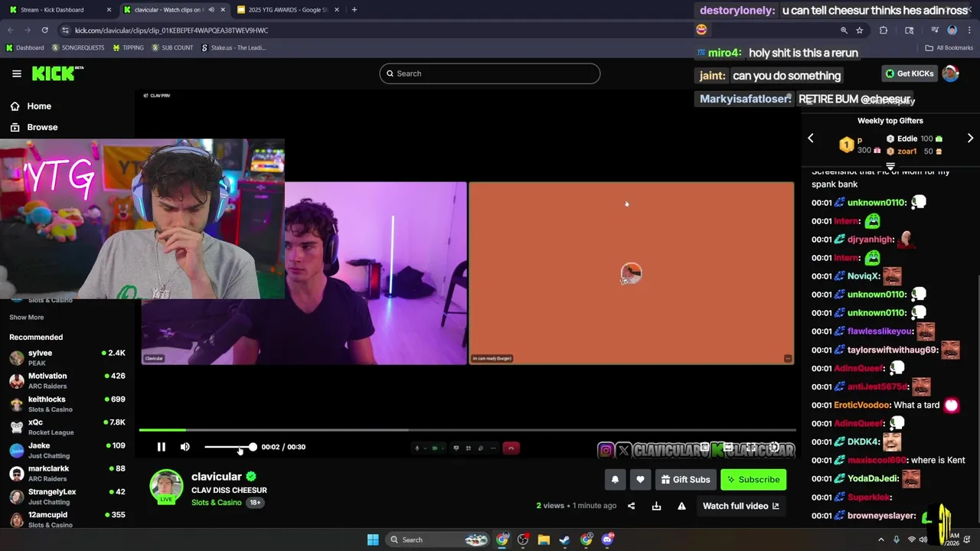Open Stake.us bookmark
The width and height of the screenshot is (980, 551).
pos(234,47)
